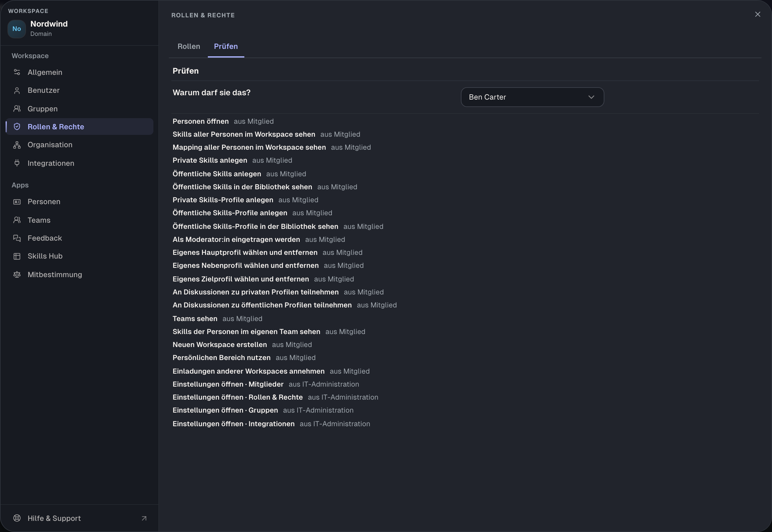
Task: Open Allgemein settings via sliders icon
Action: [x=17, y=72]
